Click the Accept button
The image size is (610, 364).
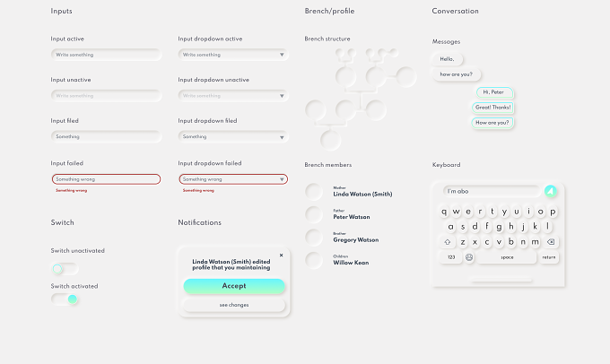click(x=234, y=286)
